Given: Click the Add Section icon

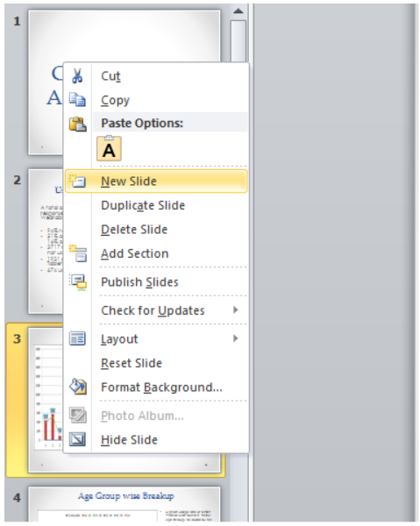Looking at the screenshot, I should tap(78, 253).
